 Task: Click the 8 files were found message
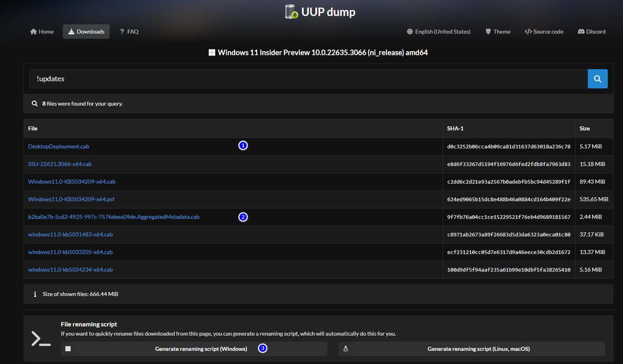pyautogui.click(x=82, y=104)
